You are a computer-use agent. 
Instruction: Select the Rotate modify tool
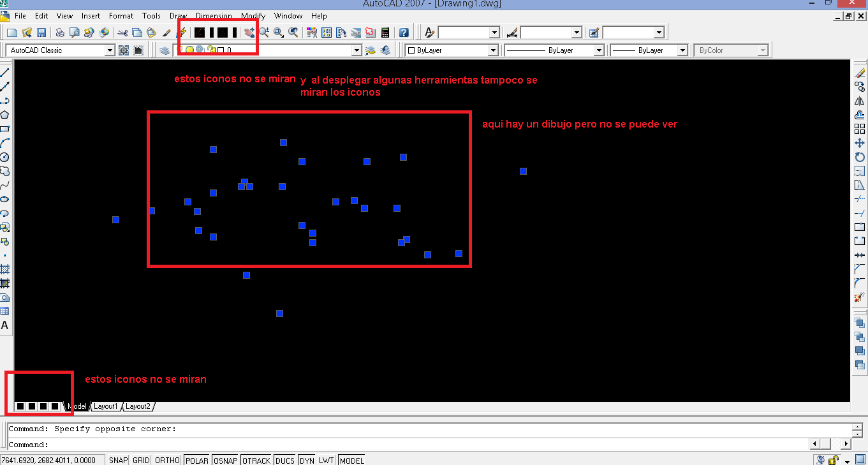pyautogui.click(x=859, y=157)
